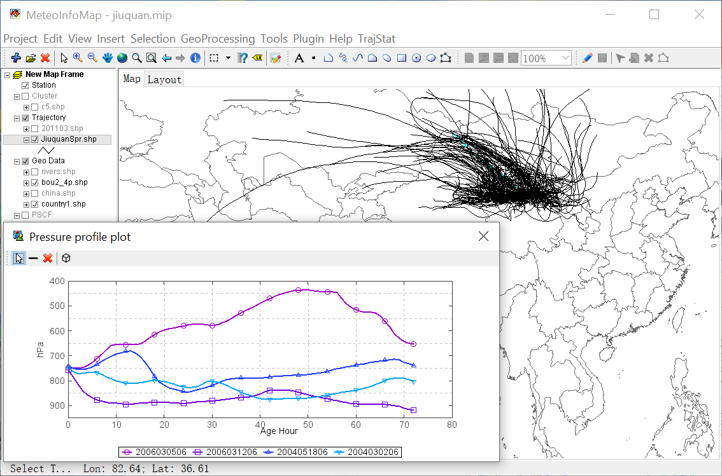722x476 pixels.
Task: Click the line tool in Pressure profile plot
Action: click(x=33, y=258)
